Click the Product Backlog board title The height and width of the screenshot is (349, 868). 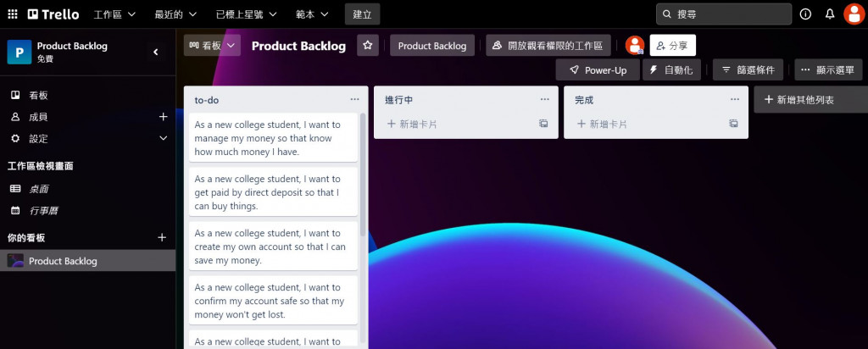click(x=298, y=46)
